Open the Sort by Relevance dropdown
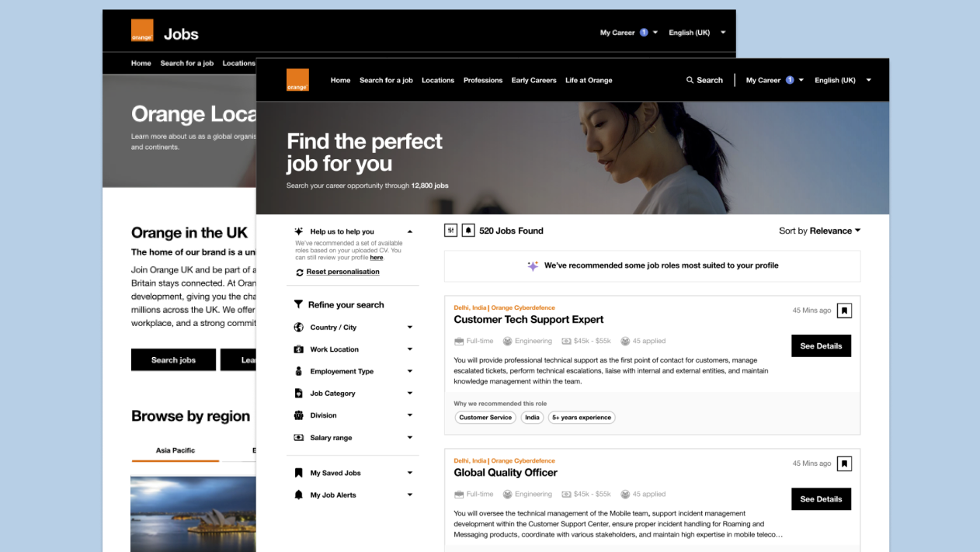Viewport: 980px width, 552px height. [819, 231]
